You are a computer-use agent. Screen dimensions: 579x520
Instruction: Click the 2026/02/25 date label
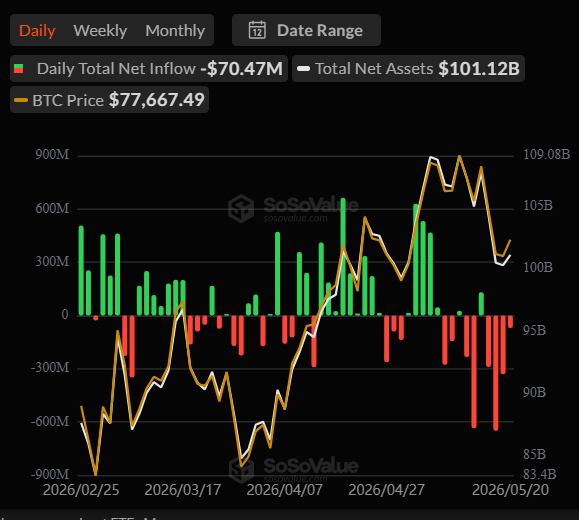click(x=81, y=490)
